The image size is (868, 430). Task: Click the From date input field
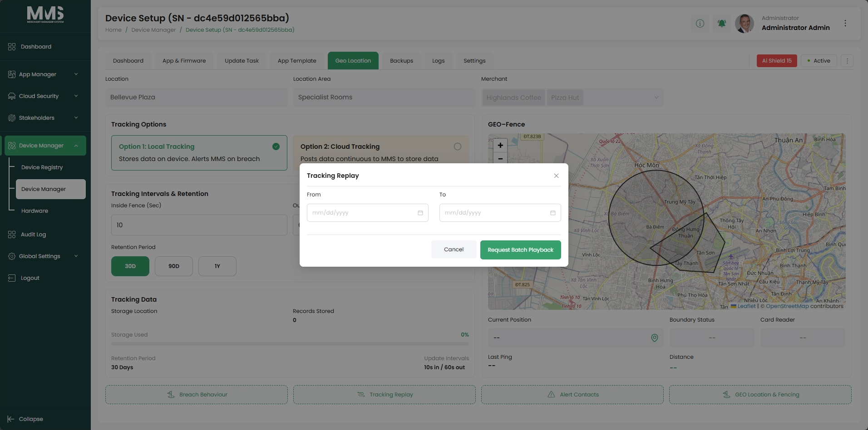(x=368, y=213)
